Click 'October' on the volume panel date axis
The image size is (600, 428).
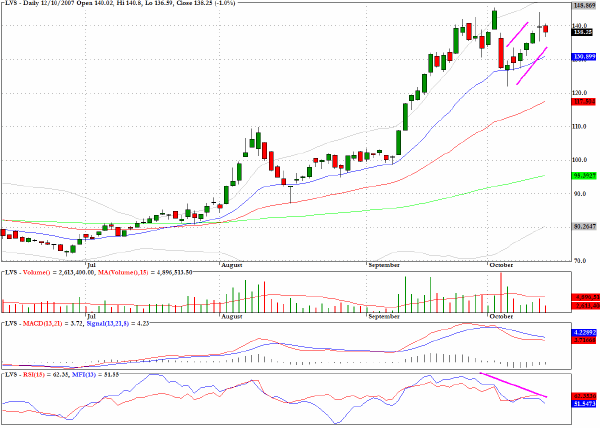(x=501, y=316)
